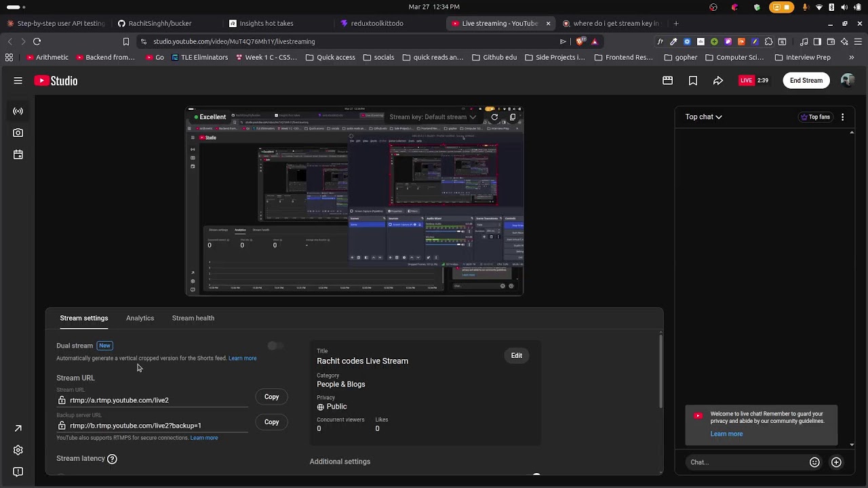The width and height of the screenshot is (868, 488).
Task: Open the emoji picker in chat
Action: (x=814, y=462)
